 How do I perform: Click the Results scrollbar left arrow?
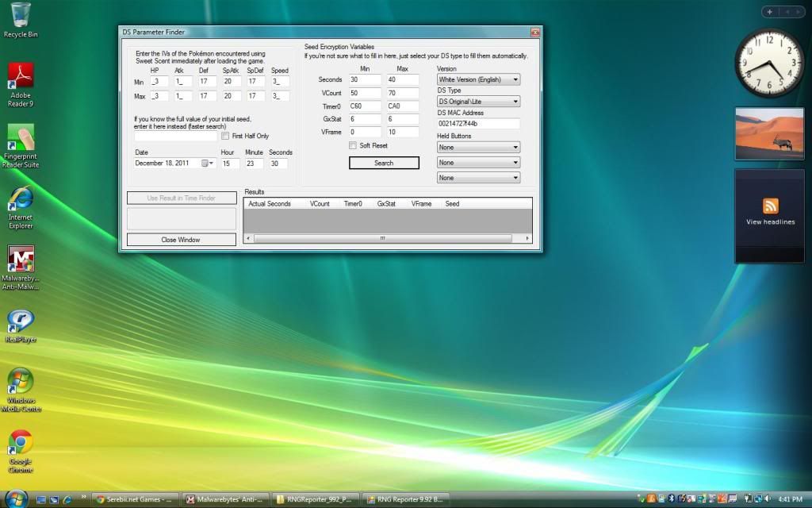(248, 238)
